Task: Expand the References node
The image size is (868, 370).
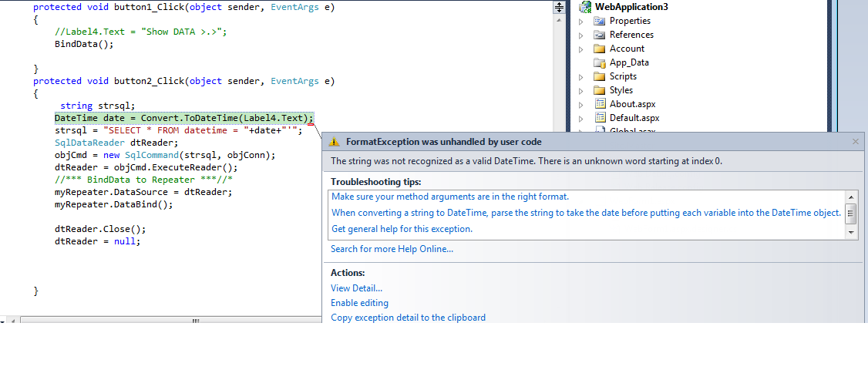Action: (x=580, y=35)
